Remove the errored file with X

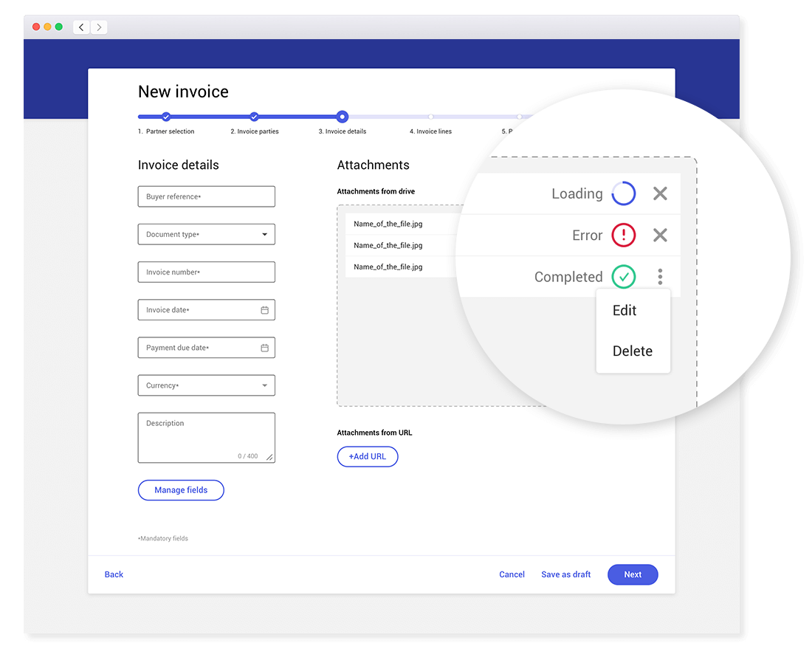pos(660,235)
